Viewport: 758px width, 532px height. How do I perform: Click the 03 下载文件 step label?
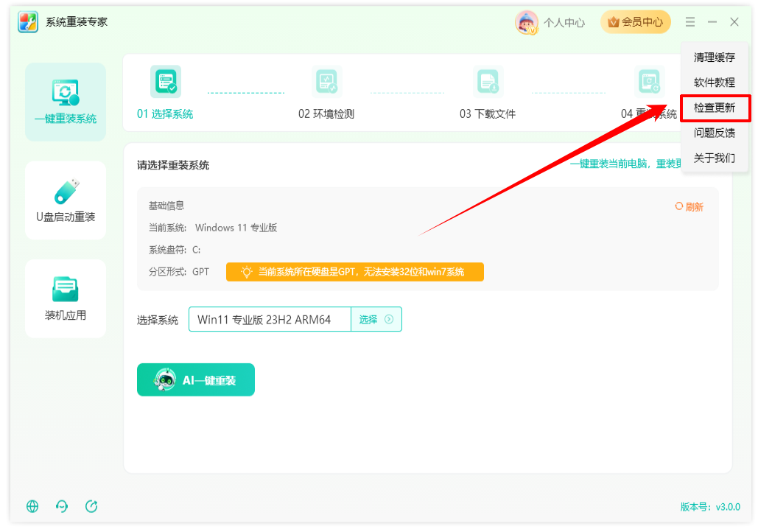pos(488,114)
